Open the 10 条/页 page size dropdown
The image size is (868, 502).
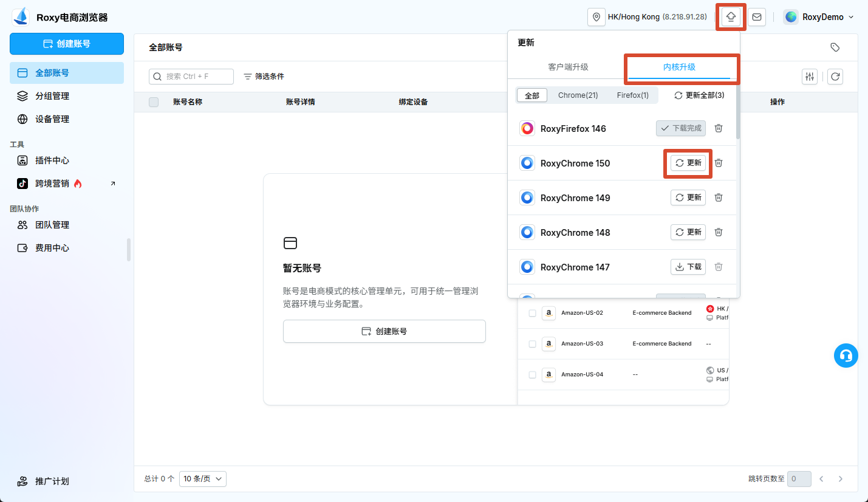coord(203,479)
